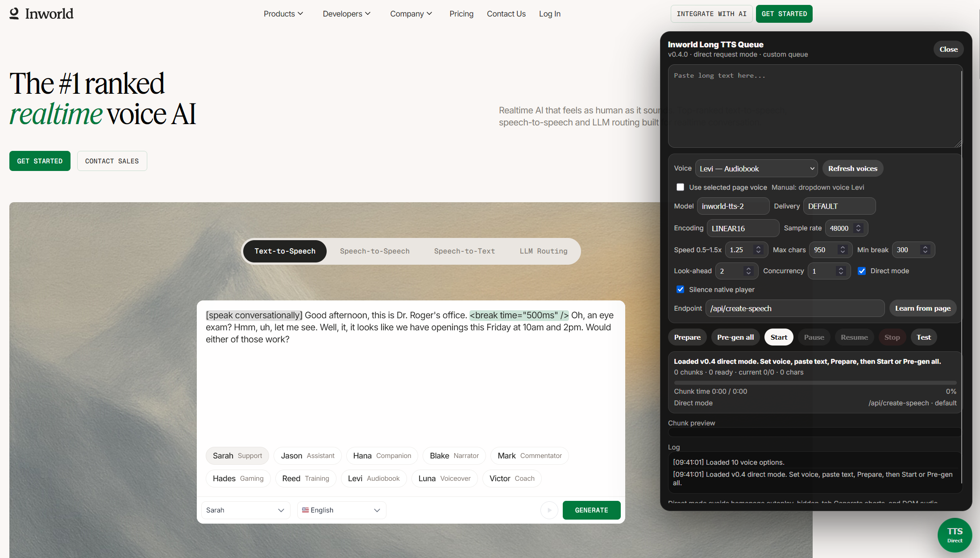Click the Encoding LINEAR16 field
The width and height of the screenshot is (980, 558).
tap(743, 229)
